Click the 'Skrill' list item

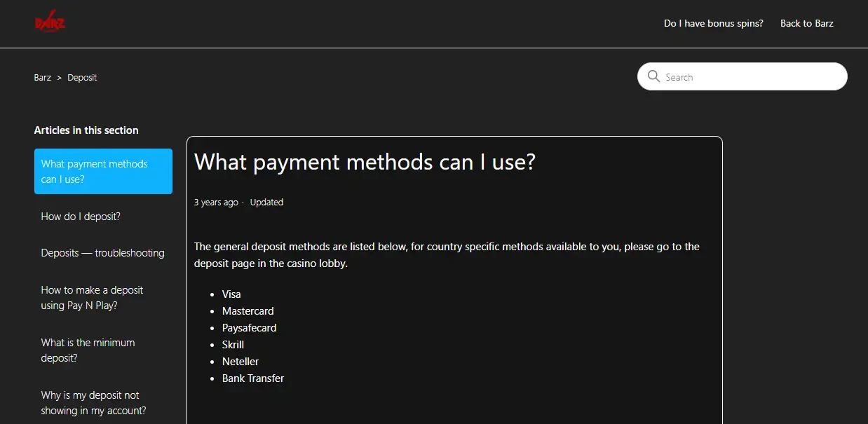[233, 345]
